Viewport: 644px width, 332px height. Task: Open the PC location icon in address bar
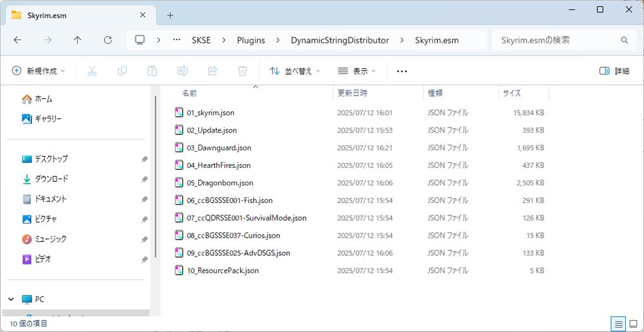coord(140,40)
